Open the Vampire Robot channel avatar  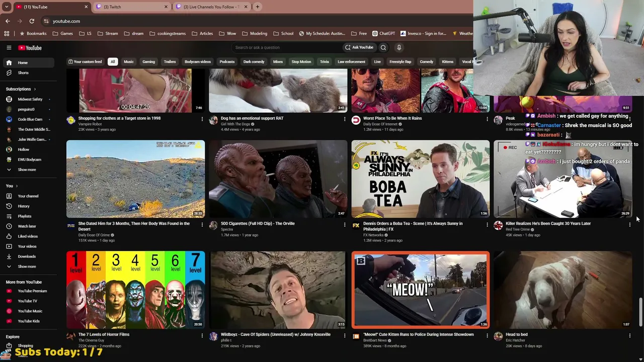pyautogui.click(x=71, y=120)
